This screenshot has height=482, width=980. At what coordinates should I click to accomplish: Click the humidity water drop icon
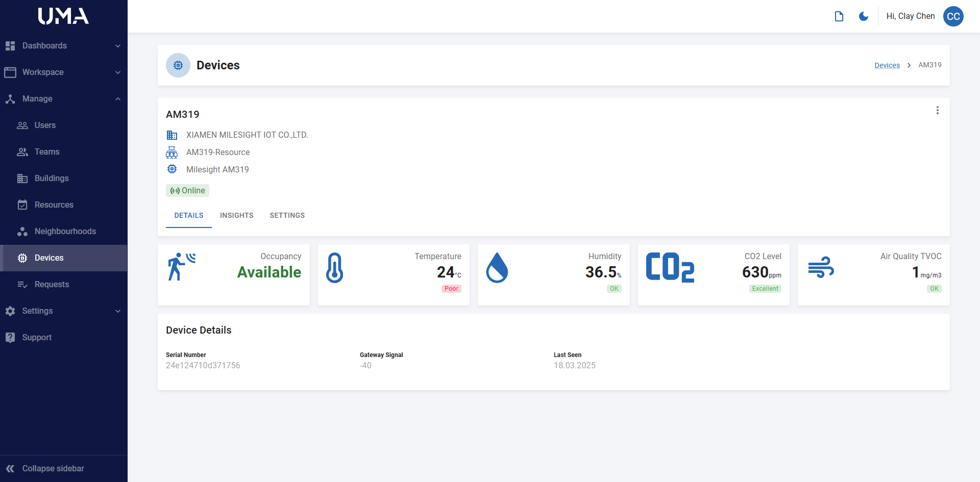(497, 268)
